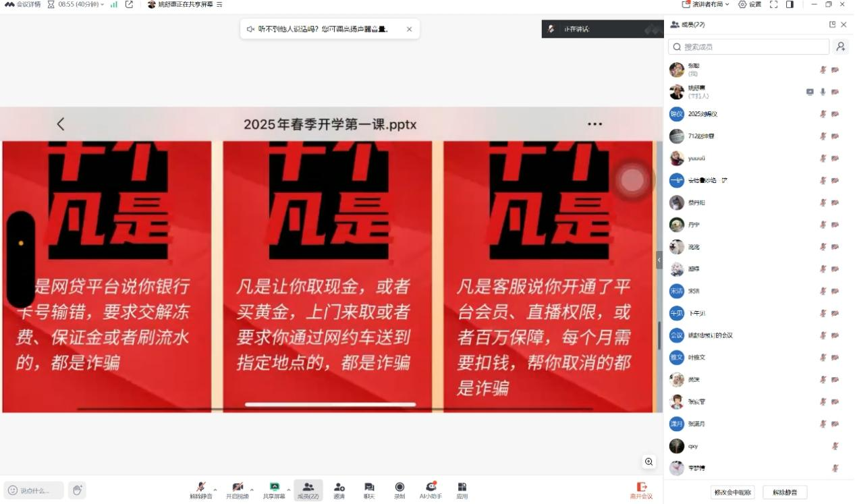Turn on the camera (开启视频)
Image resolution: width=855 pixels, height=504 pixels.
click(237, 487)
